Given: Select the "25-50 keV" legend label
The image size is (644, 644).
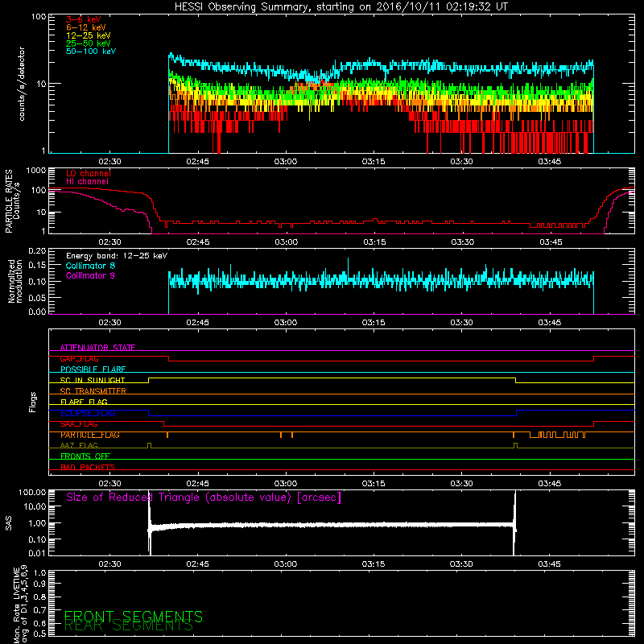Looking at the screenshot, I should coord(89,43).
